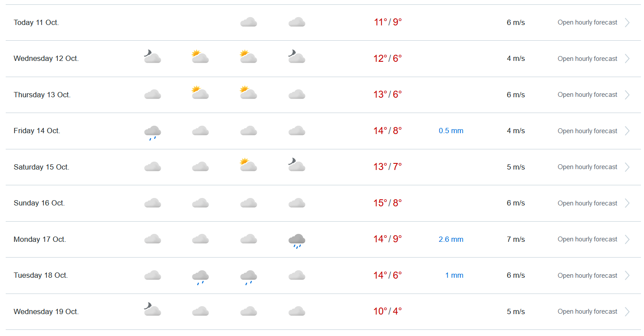644x336 pixels.
Task: Expand Wednesday 19 Oct. chevron arrow
Action: click(x=627, y=311)
